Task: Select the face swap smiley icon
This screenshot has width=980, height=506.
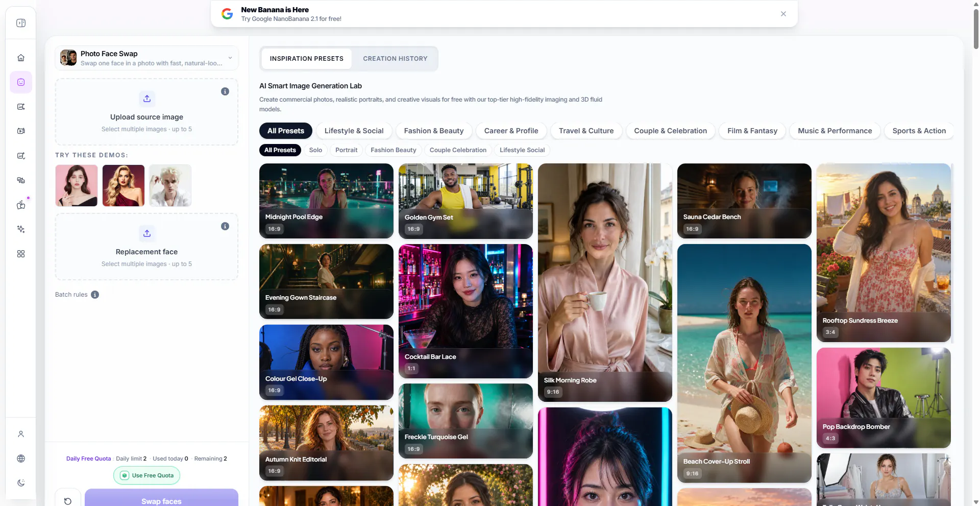Action: click(21, 82)
